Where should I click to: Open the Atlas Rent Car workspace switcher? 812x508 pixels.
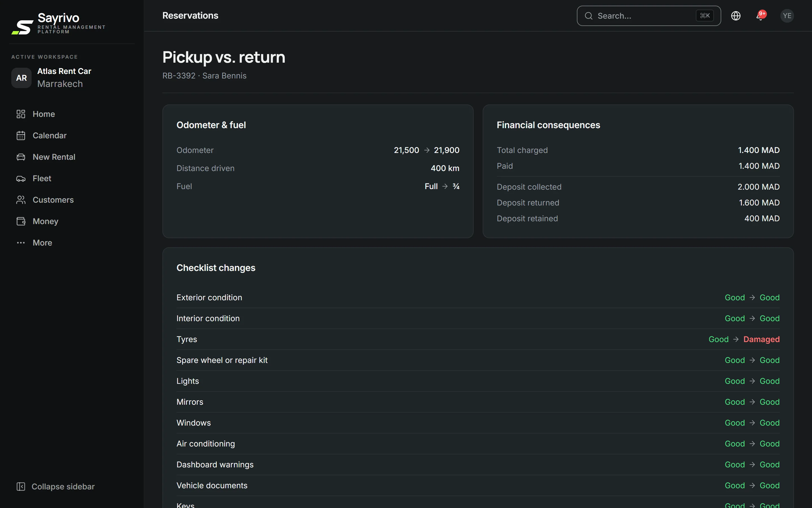click(x=72, y=78)
